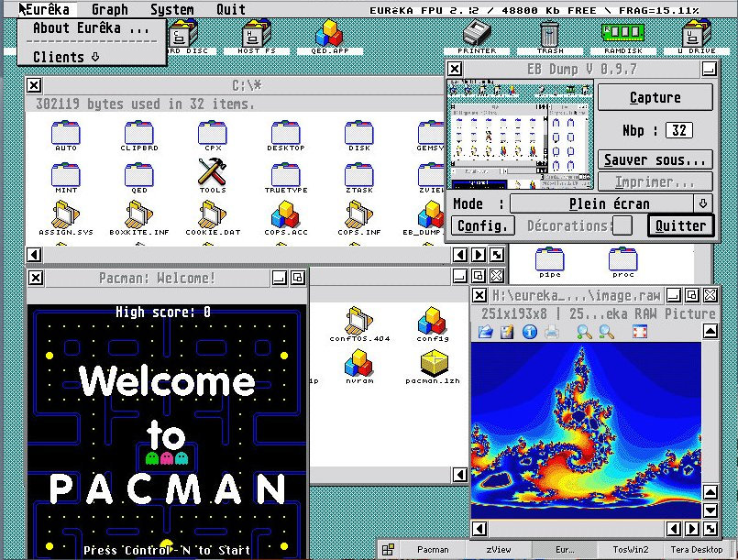Open the TRASH desktop icon
The width and height of the screenshot is (738, 560).
coord(550,38)
